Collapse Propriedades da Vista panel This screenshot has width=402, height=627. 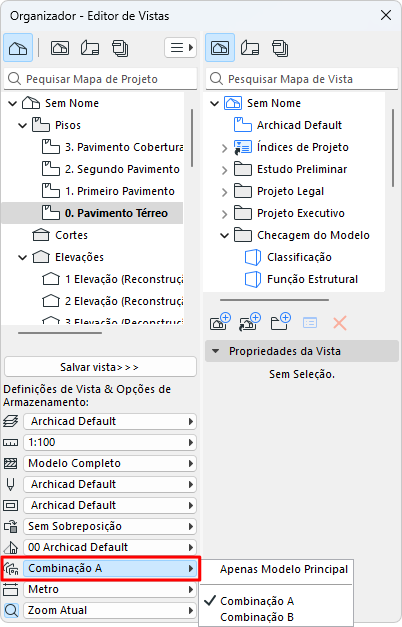click(216, 351)
